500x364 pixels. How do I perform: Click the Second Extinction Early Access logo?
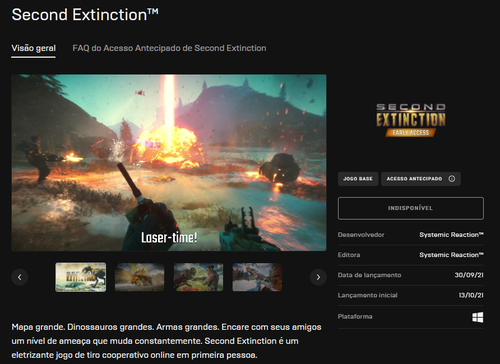pos(411,120)
